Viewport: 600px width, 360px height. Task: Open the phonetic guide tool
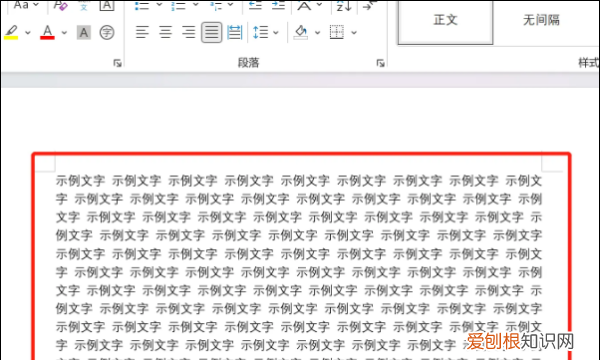84,5
